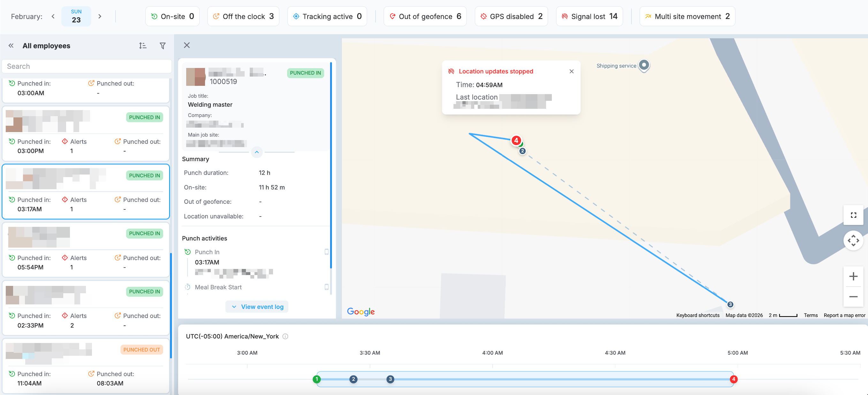Viewport: 868px width, 395px height.
Task: Toggle the Out of geofence filter
Action: tap(425, 17)
